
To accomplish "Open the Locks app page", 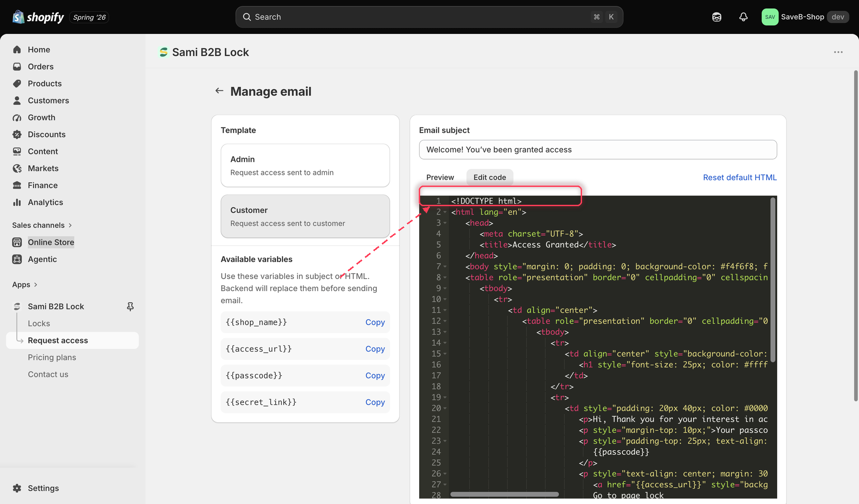I will (39, 323).
